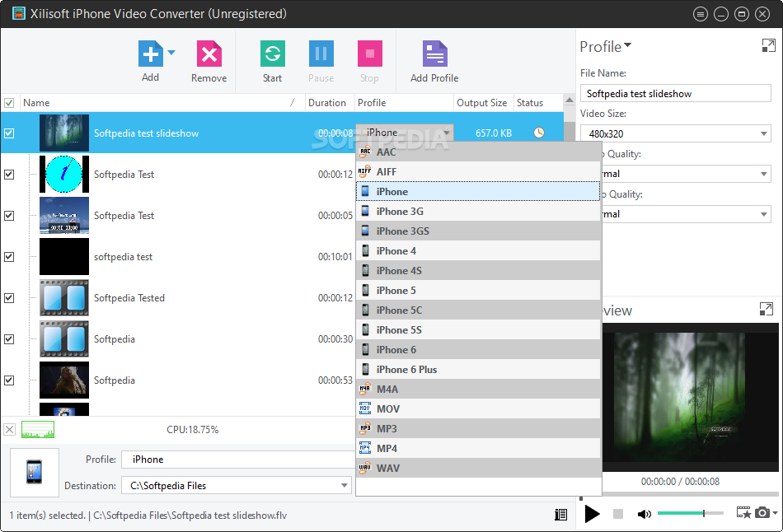Open preview clip settings star icon
The height and width of the screenshot is (532, 783).
click(x=743, y=512)
